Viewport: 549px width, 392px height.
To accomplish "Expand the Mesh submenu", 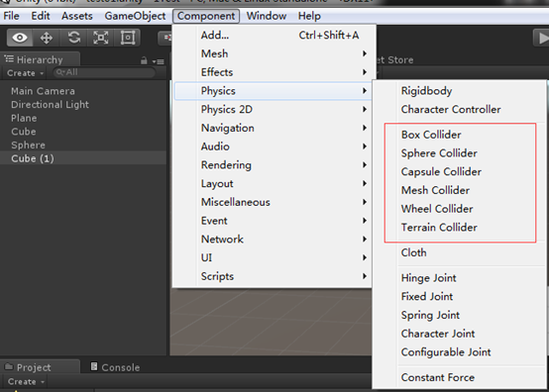I will tap(273, 53).
